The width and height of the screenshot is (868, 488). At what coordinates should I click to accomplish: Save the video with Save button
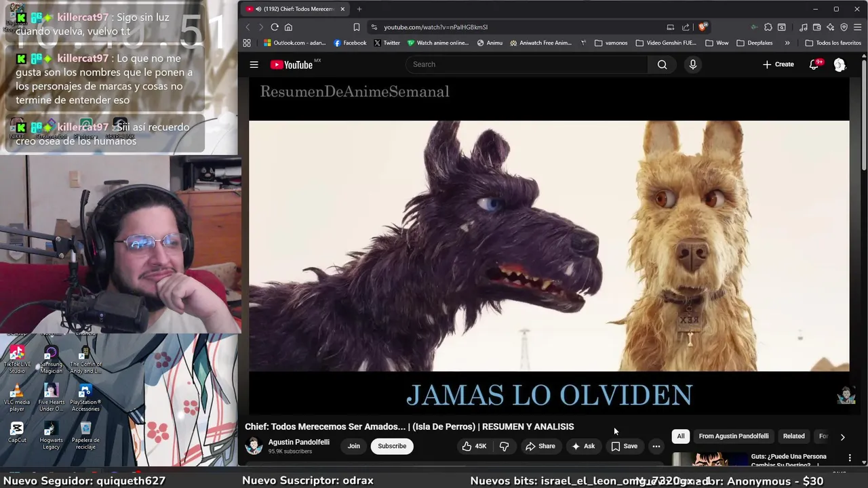624,446
